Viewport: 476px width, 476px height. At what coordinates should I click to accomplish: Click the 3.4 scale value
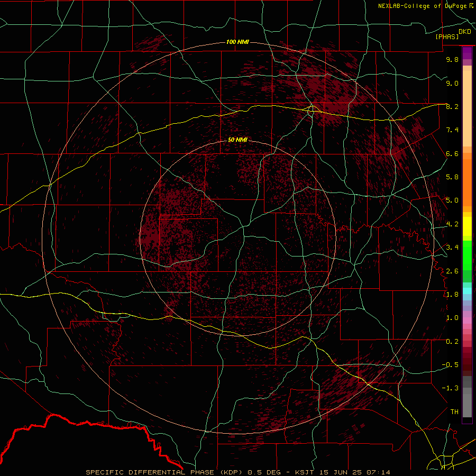[x=452, y=247]
